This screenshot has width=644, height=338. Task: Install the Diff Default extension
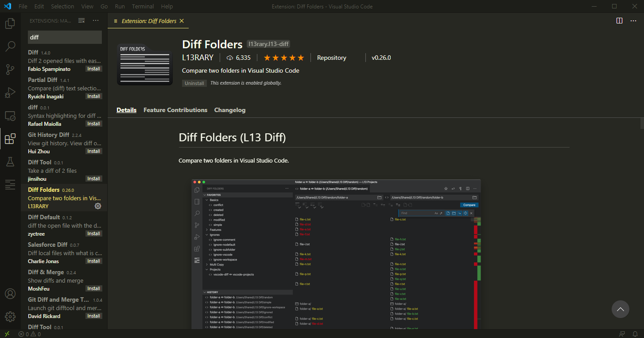93,233
